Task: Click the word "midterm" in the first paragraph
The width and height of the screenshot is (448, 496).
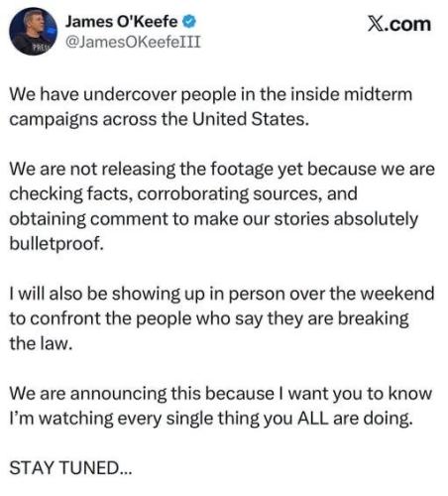Action: tap(378, 94)
